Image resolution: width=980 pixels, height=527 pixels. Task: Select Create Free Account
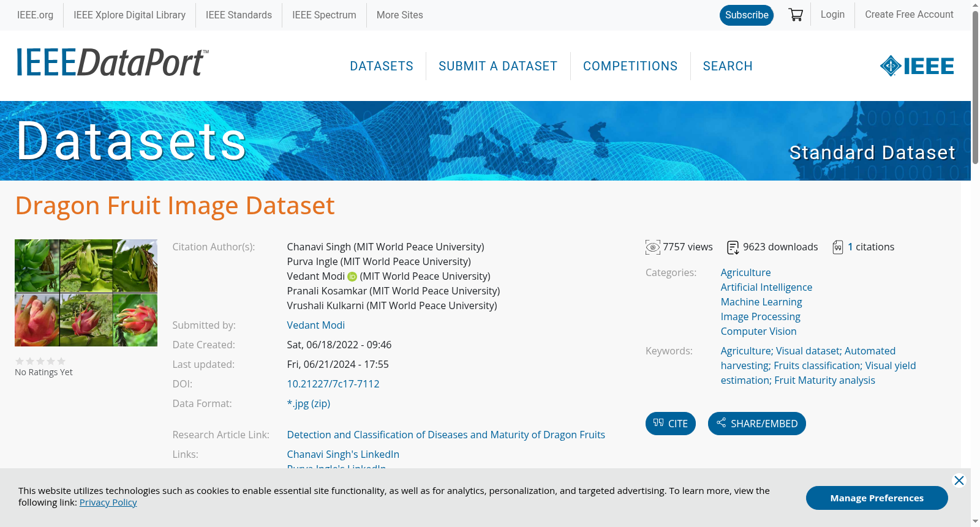point(909,15)
